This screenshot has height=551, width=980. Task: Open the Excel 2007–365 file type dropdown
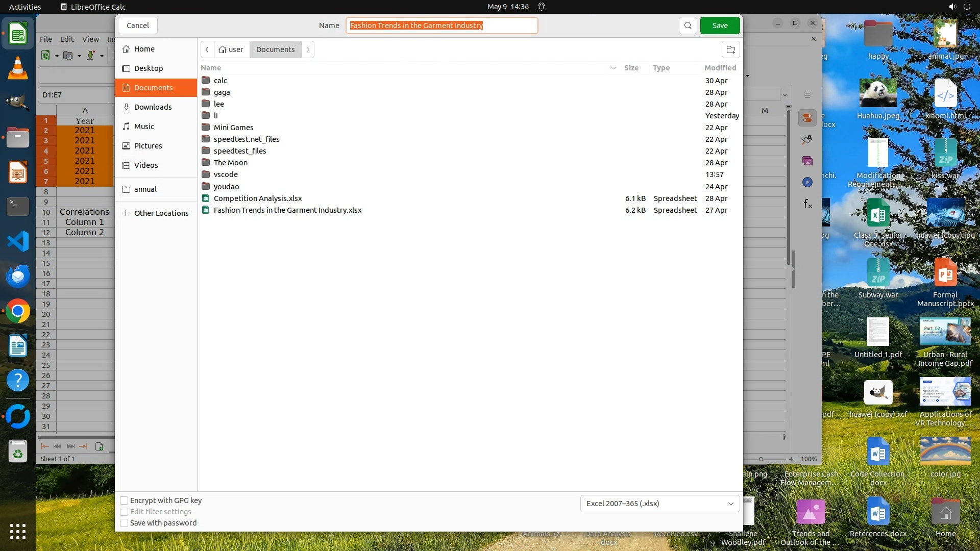tap(659, 504)
